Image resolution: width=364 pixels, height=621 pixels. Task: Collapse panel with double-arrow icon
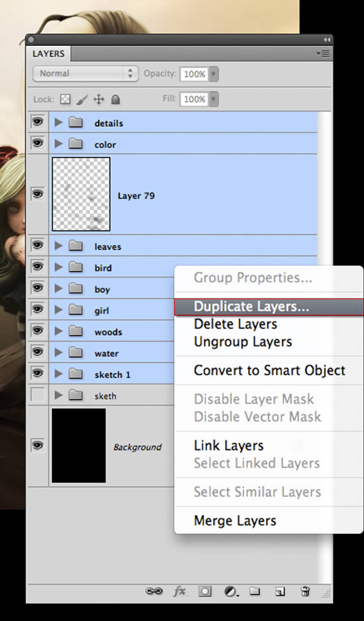pos(327,40)
